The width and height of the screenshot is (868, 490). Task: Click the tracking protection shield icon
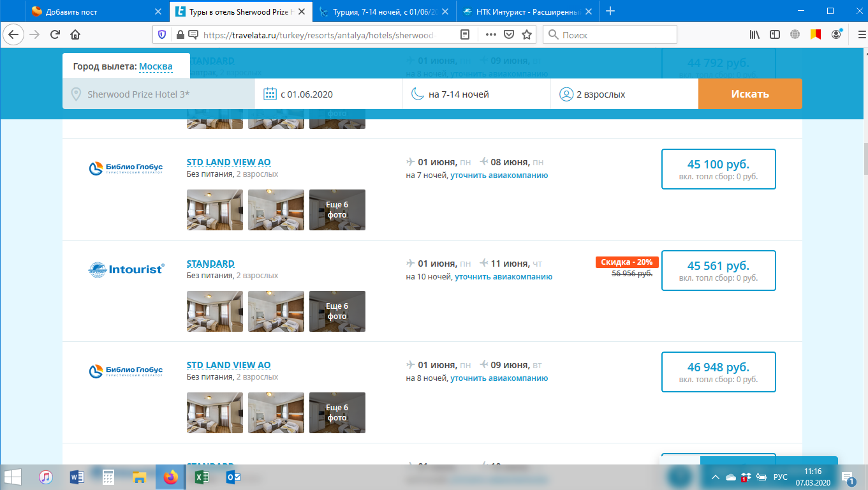(163, 34)
